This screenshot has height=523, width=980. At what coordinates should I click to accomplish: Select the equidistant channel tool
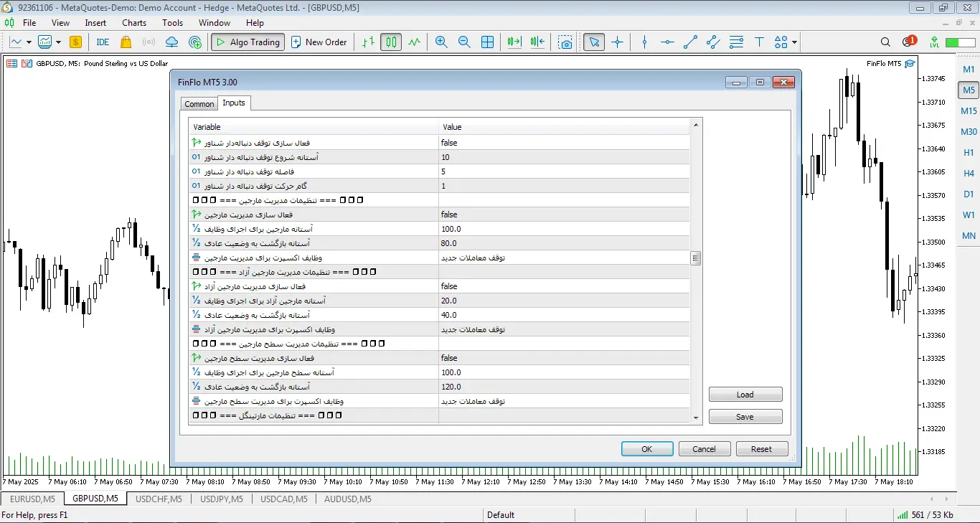click(713, 42)
